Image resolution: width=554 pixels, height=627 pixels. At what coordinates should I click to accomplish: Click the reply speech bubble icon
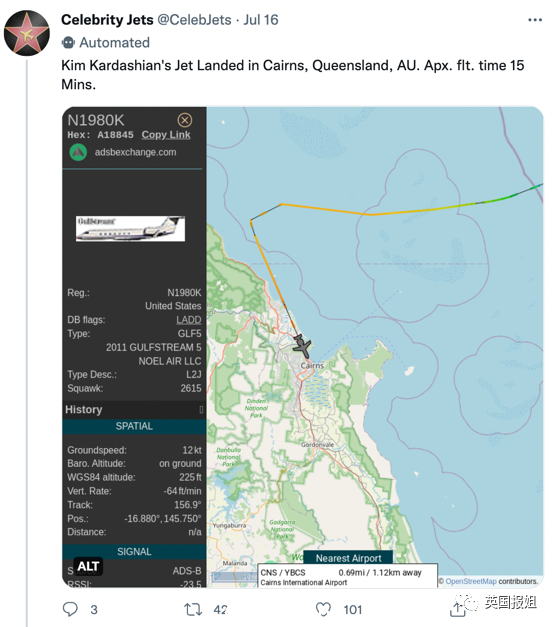[x=70, y=609]
